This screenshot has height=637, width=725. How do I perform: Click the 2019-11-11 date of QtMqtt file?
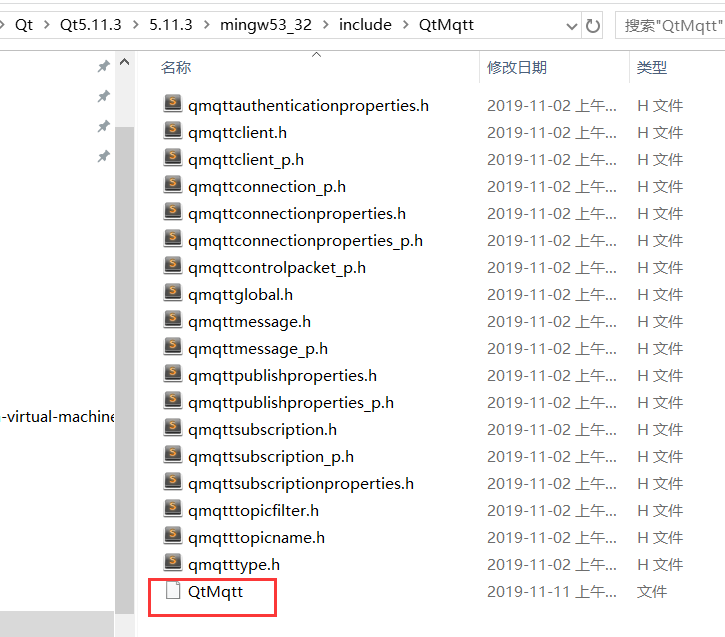click(x=551, y=592)
